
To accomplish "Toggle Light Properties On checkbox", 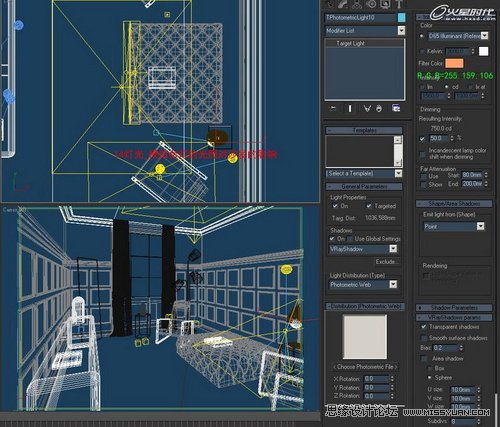I will tap(335, 206).
